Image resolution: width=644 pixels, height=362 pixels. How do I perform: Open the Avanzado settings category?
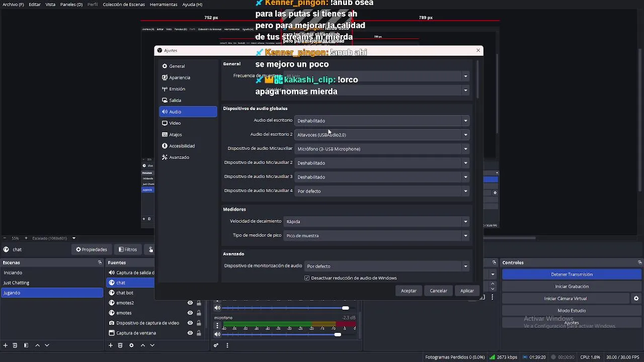(x=188, y=157)
